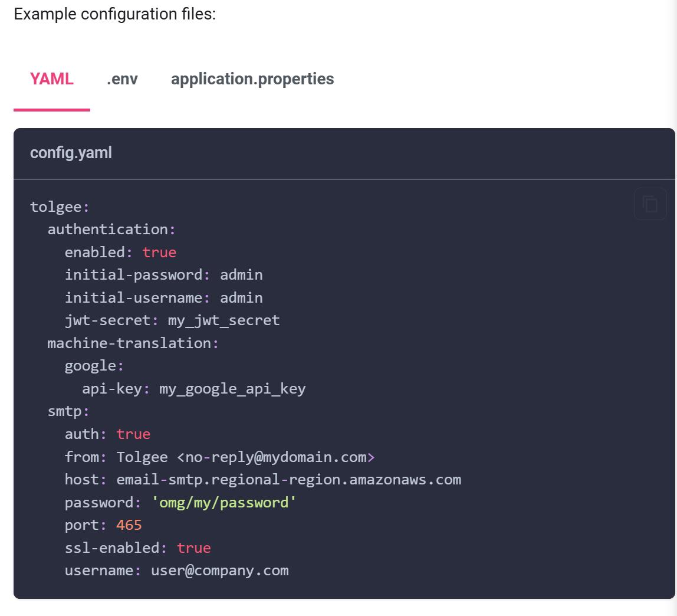677x616 pixels.
Task: Click the 'ssl-enabled: true' line
Action: tap(138, 548)
